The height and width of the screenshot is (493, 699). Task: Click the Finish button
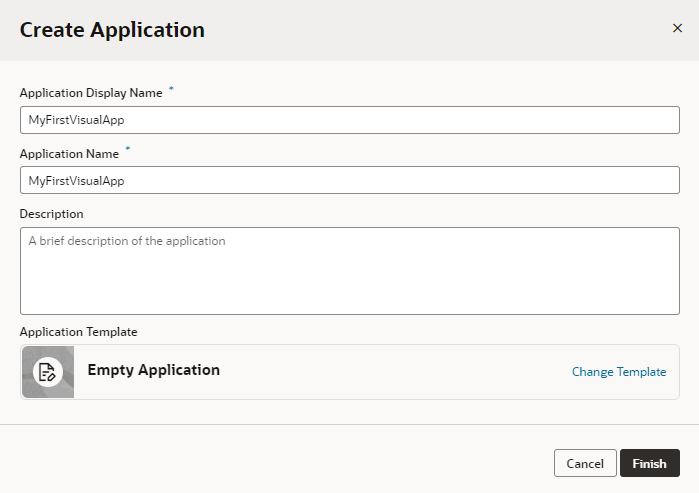point(649,463)
